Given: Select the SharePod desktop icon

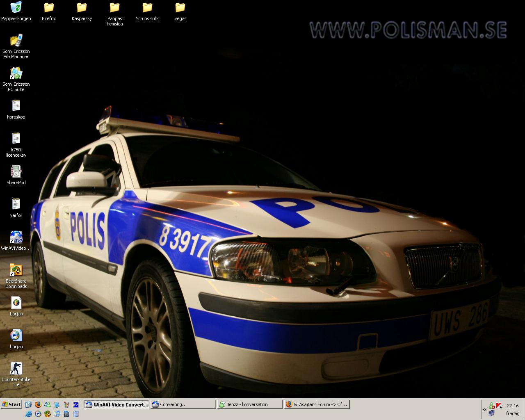Looking at the screenshot, I should point(16,175).
